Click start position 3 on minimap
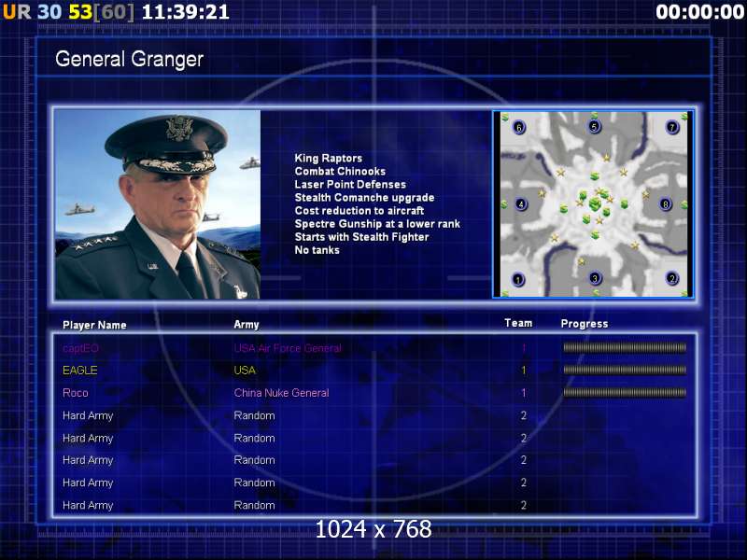747x560 pixels. [x=595, y=278]
